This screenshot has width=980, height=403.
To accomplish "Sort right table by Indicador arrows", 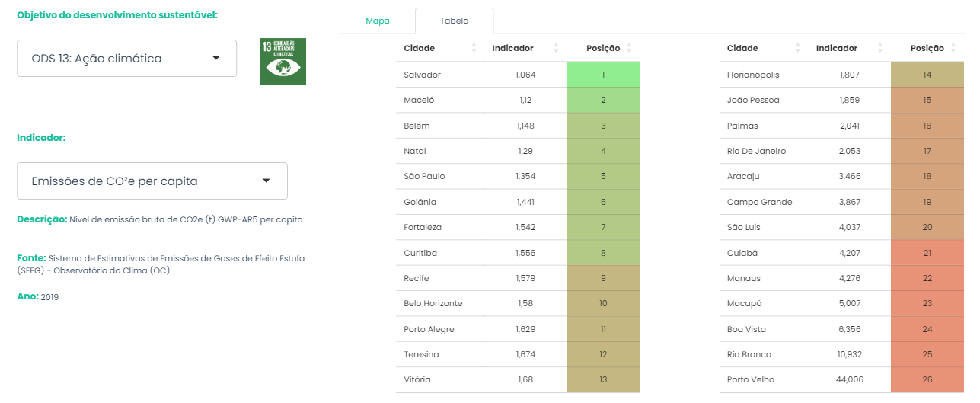I will pos(879,48).
